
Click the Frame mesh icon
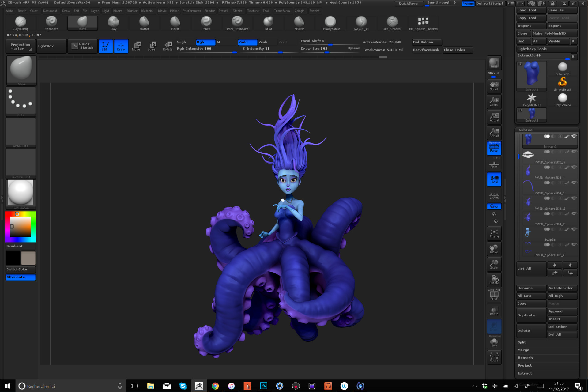coord(494,233)
